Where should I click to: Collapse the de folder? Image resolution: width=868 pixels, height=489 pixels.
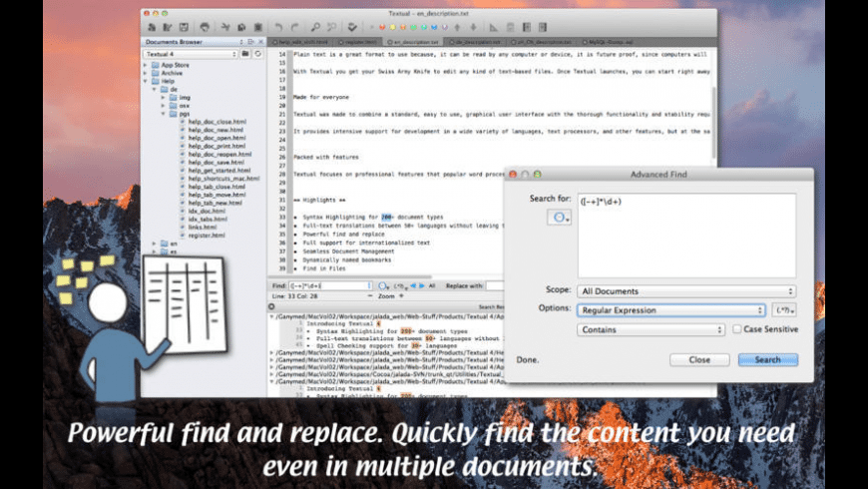click(x=155, y=89)
